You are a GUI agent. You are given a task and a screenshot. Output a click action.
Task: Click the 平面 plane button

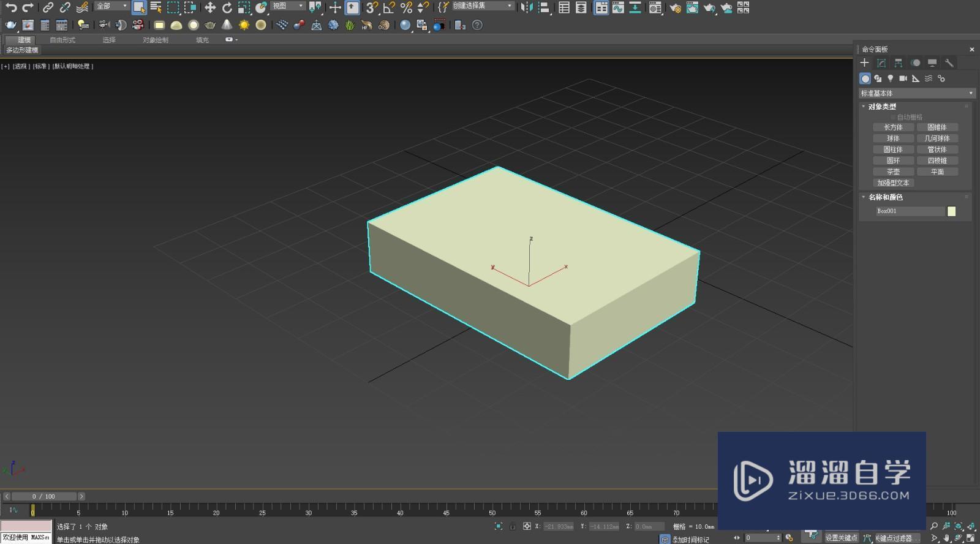click(937, 172)
